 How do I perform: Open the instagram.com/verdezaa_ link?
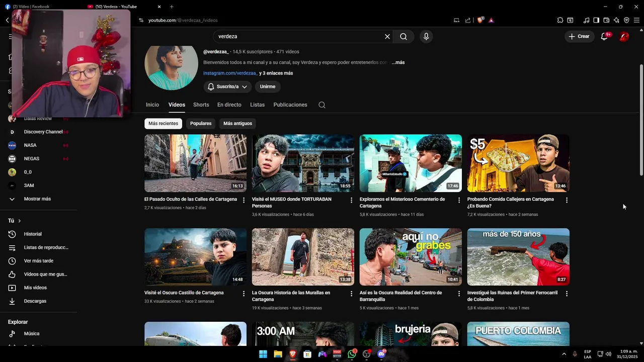pos(230,73)
